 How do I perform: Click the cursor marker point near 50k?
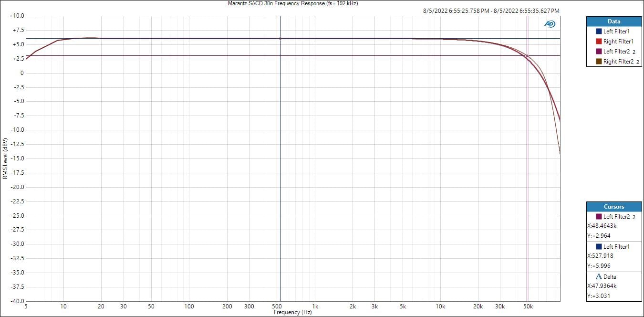point(527,56)
